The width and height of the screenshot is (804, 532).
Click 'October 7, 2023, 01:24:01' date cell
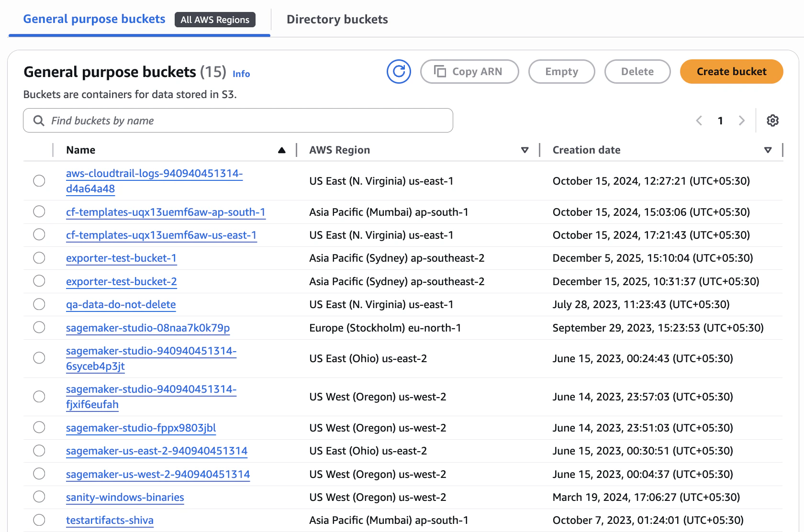(648, 520)
